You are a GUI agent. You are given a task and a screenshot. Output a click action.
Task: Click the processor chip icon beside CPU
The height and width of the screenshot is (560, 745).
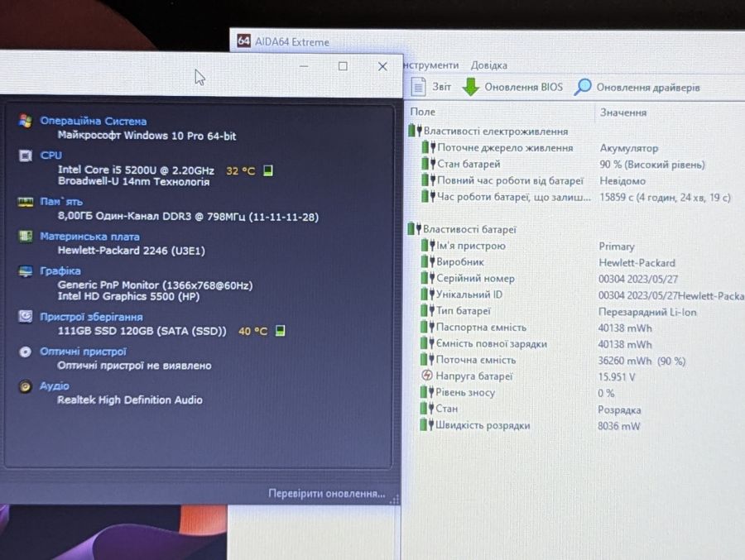pyautogui.click(x=25, y=156)
